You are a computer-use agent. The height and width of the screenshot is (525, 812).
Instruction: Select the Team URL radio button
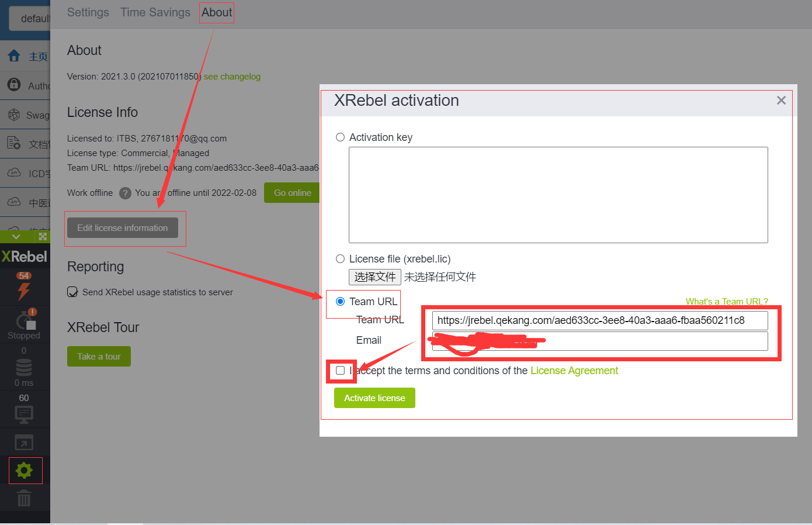pyautogui.click(x=340, y=302)
